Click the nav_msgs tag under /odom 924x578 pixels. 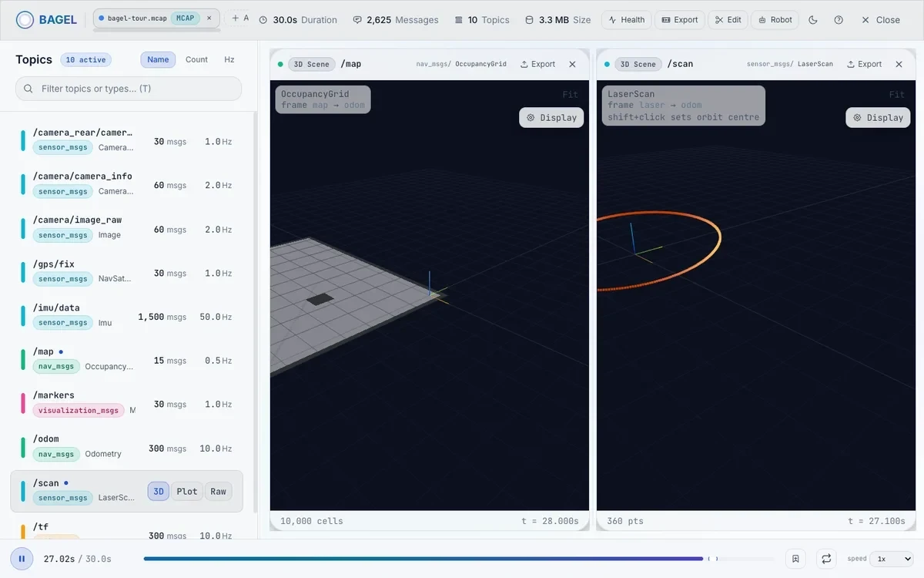56,454
